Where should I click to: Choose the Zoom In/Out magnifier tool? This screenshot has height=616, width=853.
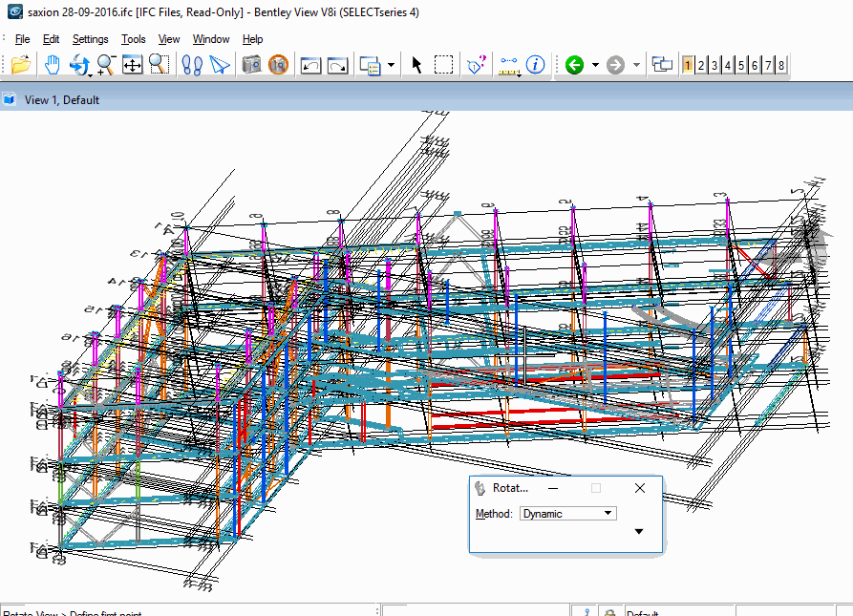tap(105, 65)
